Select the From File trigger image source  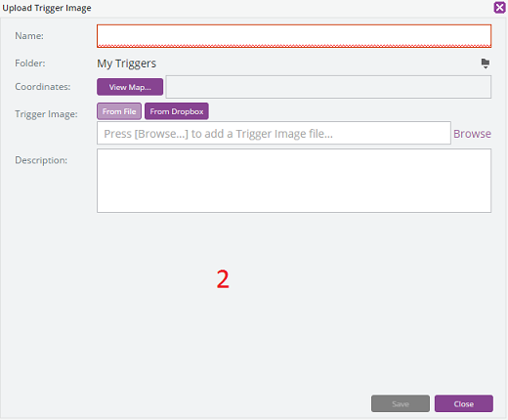pyautogui.click(x=119, y=111)
